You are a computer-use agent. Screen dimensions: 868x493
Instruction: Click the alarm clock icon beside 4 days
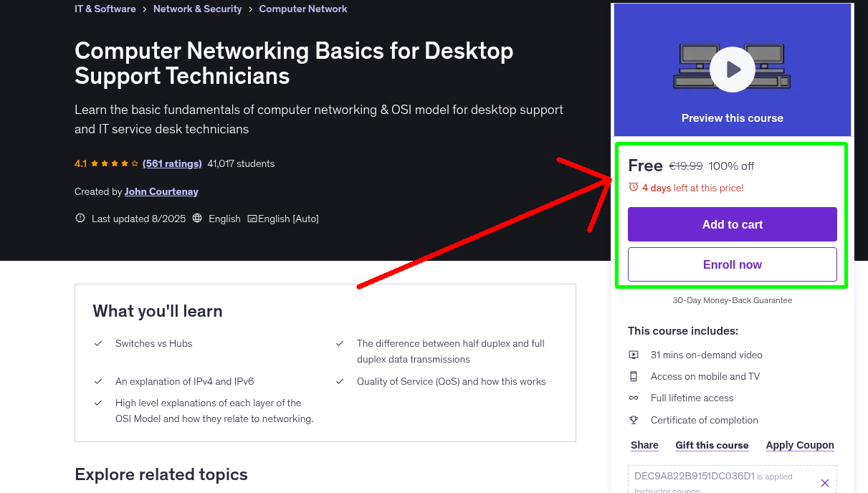633,187
